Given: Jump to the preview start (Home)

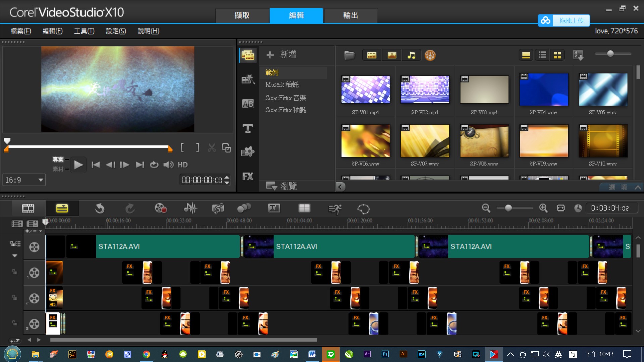Looking at the screenshot, I should (96, 165).
